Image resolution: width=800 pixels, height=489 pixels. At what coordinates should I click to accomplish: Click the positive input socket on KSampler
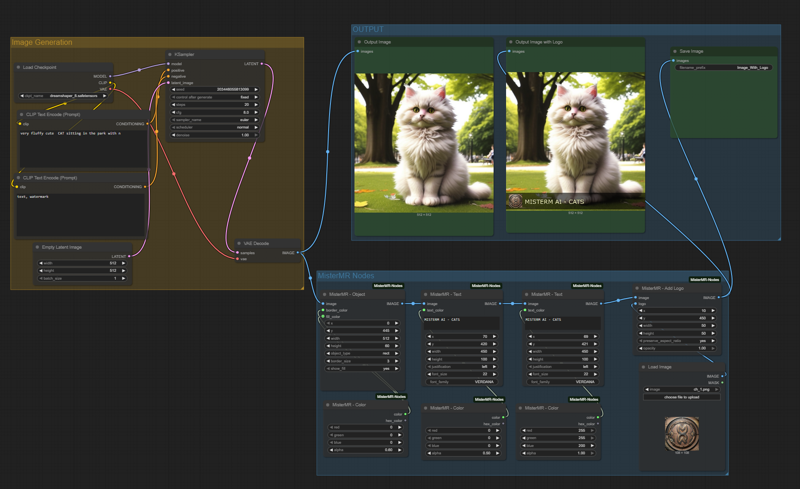(x=168, y=70)
